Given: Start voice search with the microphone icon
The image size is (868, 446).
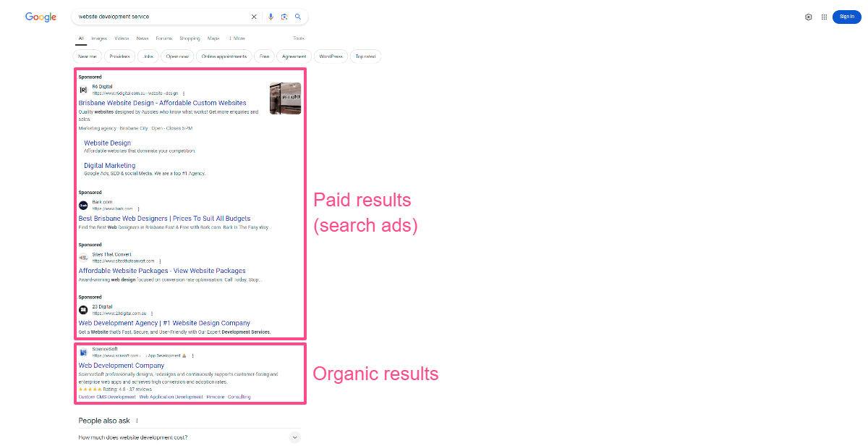Looking at the screenshot, I should pyautogui.click(x=271, y=17).
